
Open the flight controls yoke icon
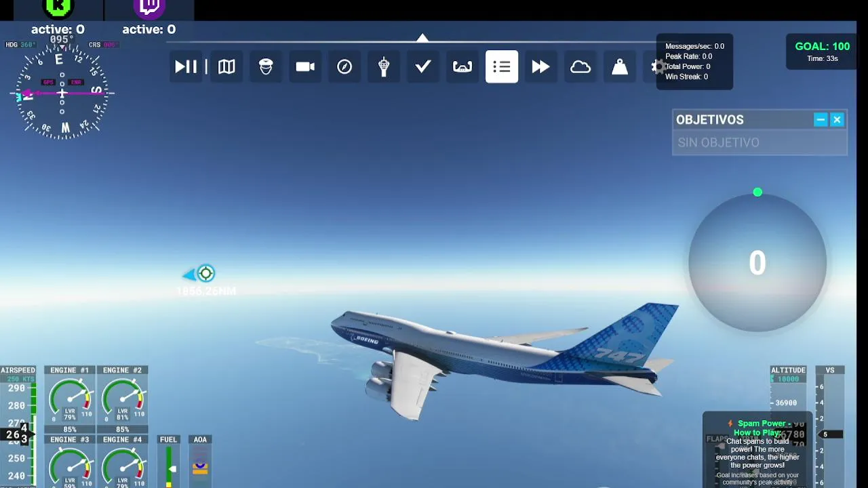point(462,66)
